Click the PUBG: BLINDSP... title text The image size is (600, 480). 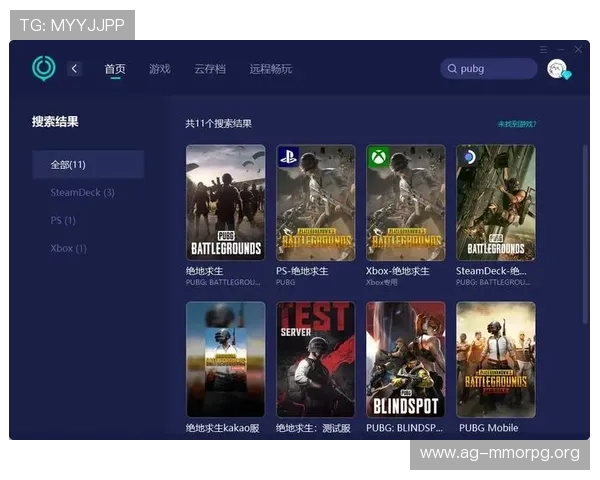(404, 428)
